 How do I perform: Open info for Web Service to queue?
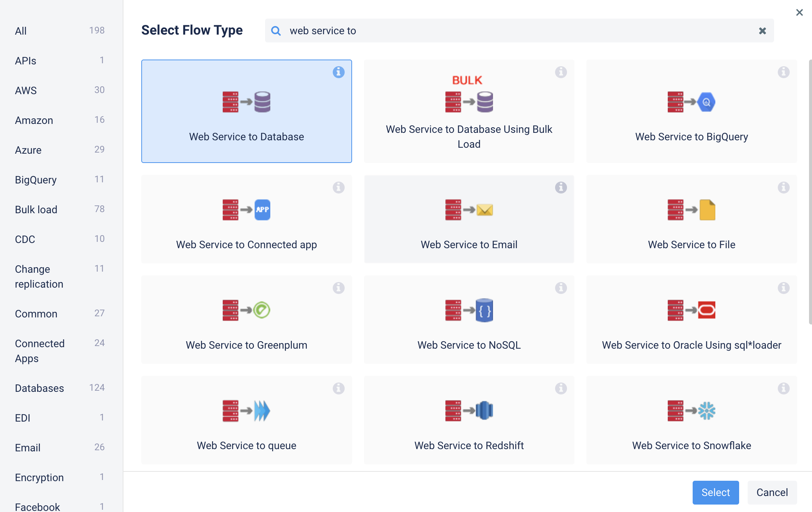point(338,388)
